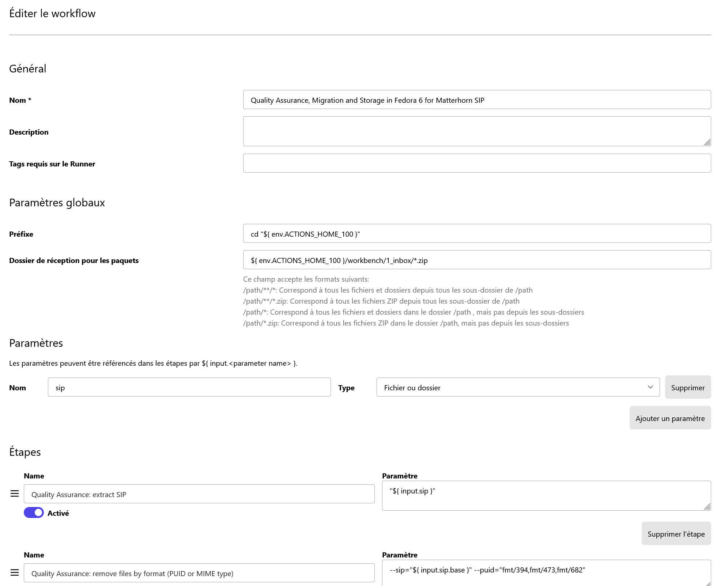Disable the Activé toggle for extract SIP
Image resolution: width=728 pixels, height=586 pixels.
33,512
